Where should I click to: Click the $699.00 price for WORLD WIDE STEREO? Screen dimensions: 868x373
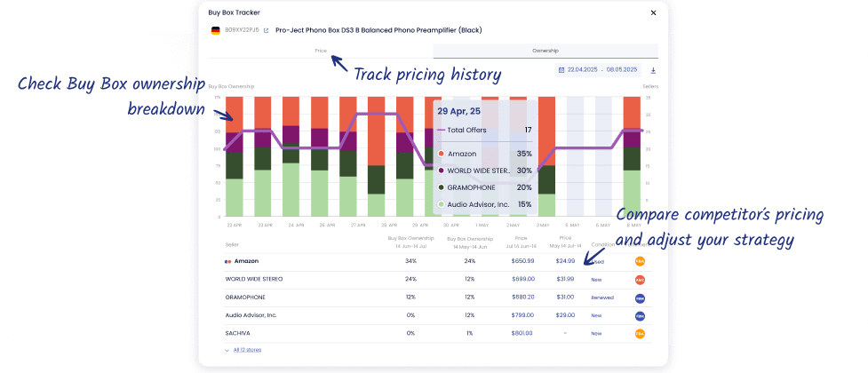point(522,279)
